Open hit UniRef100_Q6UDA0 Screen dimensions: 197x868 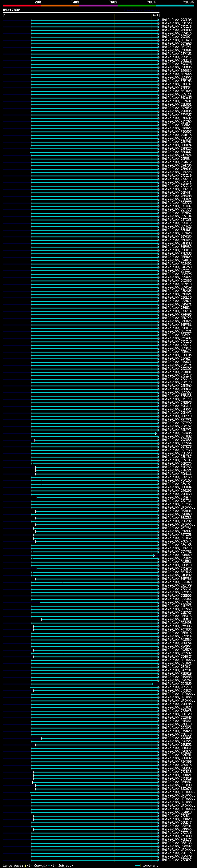click(x=176, y=30)
